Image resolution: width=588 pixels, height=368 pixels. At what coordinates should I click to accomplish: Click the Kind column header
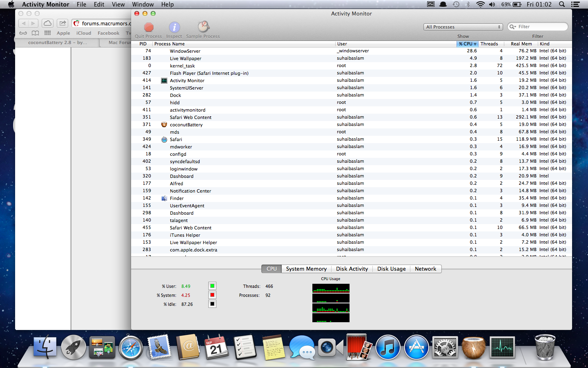point(554,44)
